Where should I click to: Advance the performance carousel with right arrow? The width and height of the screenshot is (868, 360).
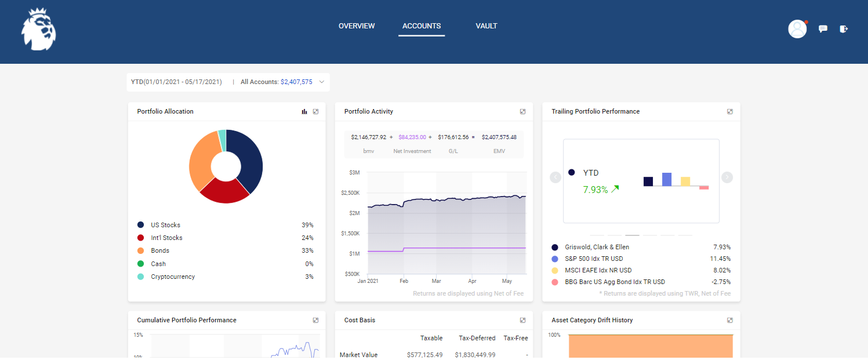727,177
